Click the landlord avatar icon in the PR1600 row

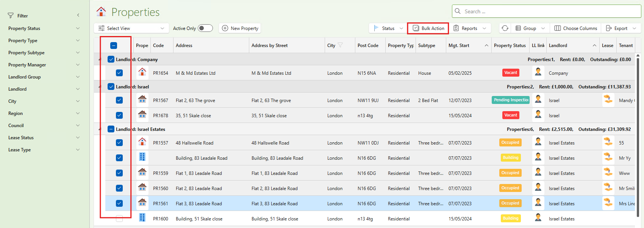pyautogui.click(x=538, y=218)
